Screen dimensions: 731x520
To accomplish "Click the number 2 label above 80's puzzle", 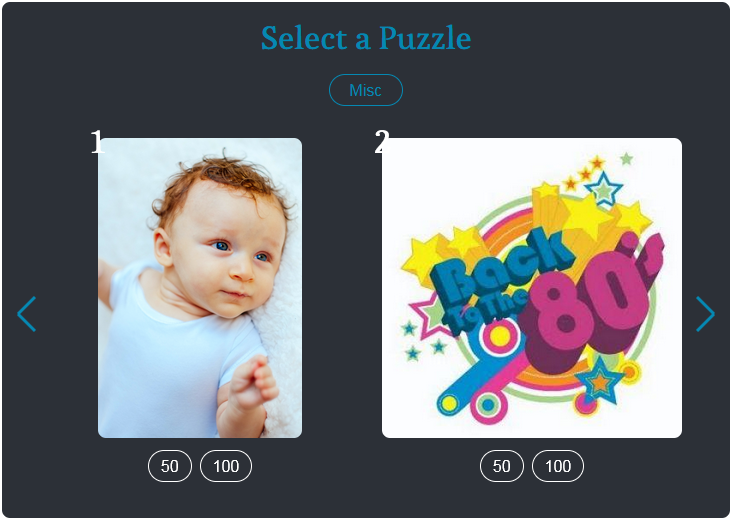I will tap(381, 142).
